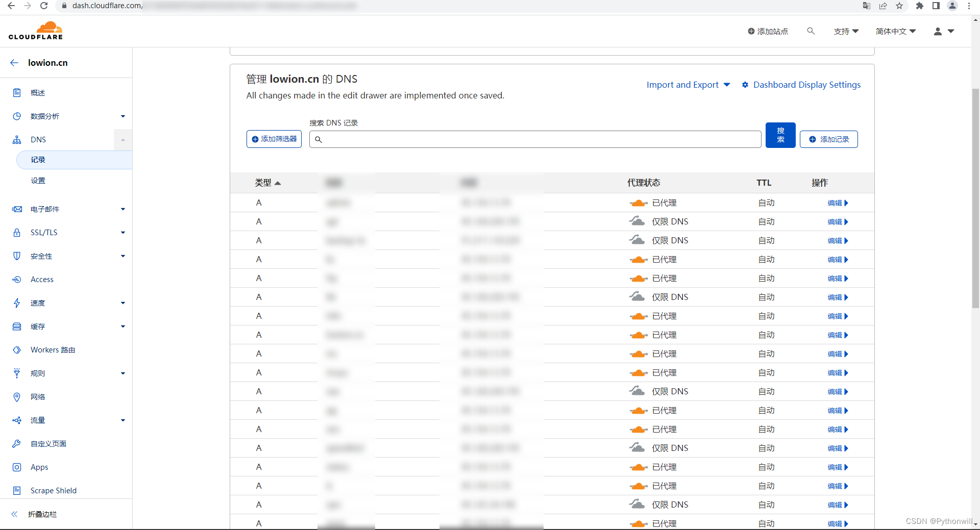Click the DNS sidebar icon
Screen dimensions: 980x530
pyautogui.click(x=17, y=140)
